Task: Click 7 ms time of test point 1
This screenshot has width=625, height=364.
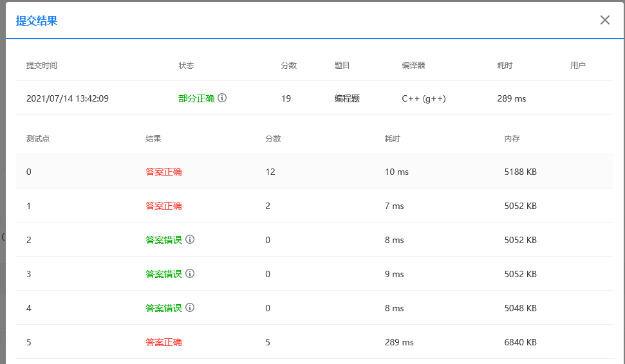Action: (394, 206)
